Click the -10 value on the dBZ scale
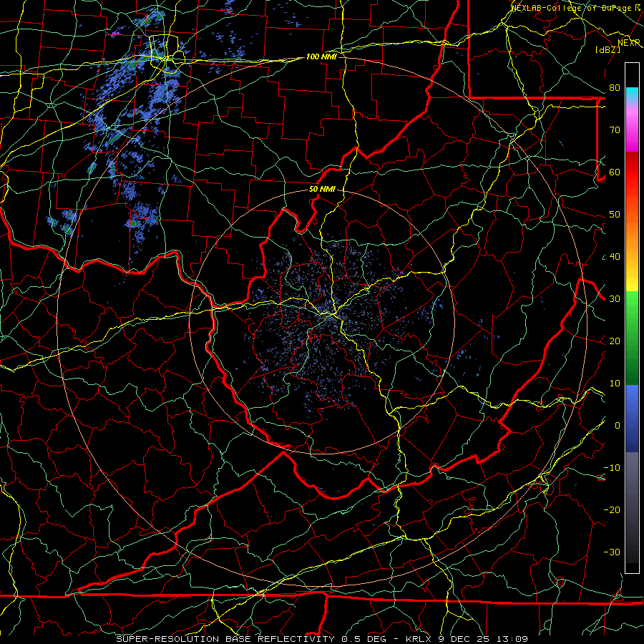The width and height of the screenshot is (644, 644). pos(612,468)
